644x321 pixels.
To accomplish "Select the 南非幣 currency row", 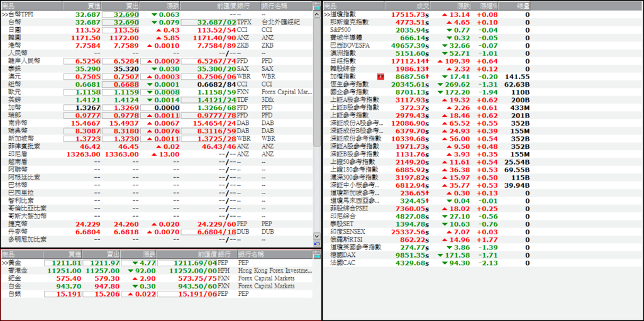I will (157, 123).
